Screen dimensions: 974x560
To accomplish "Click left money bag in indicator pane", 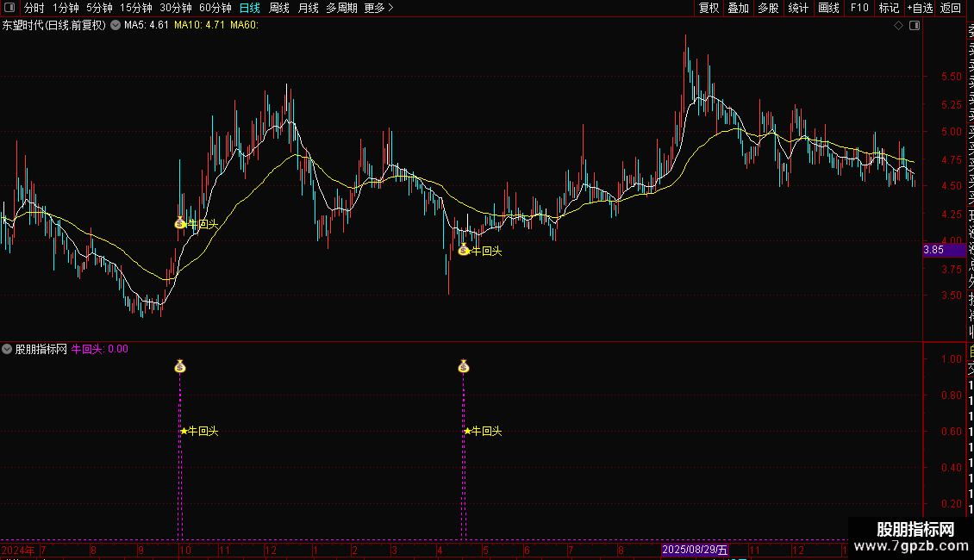I will tap(180, 366).
